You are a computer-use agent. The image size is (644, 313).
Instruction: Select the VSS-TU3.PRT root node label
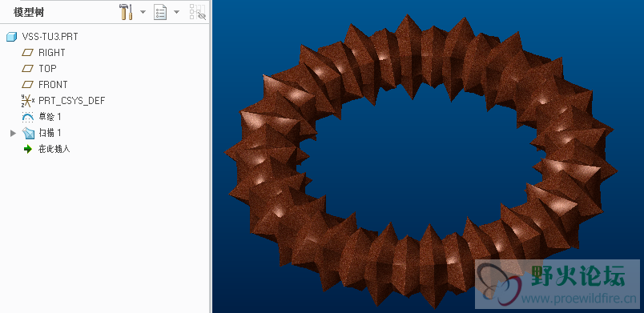(50, 37)
